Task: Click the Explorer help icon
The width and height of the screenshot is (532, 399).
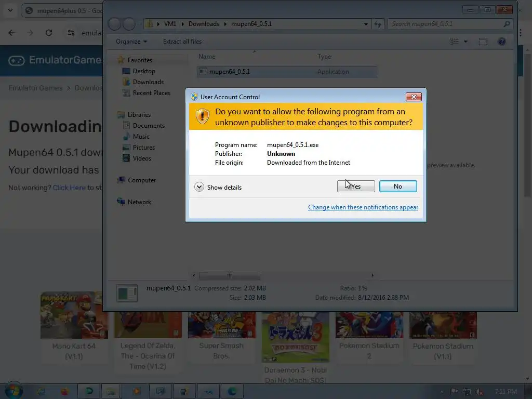Action: (x=502, y=42)
